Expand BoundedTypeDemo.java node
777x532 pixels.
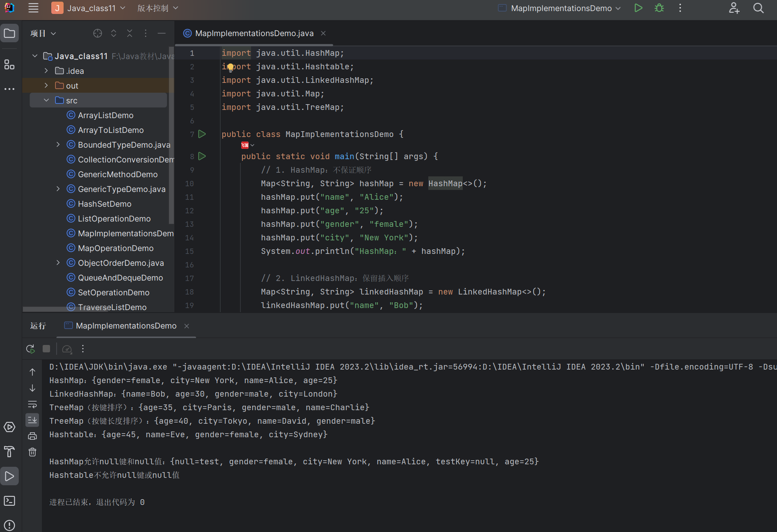[58, 144]
